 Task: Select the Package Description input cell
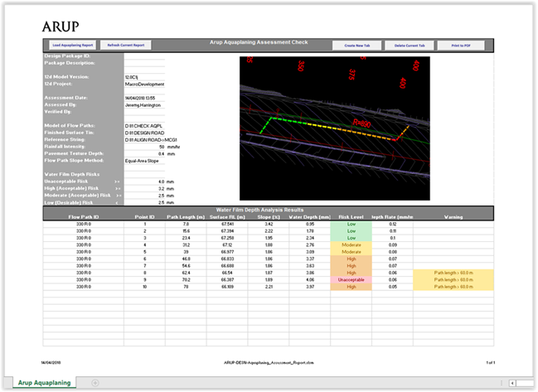coord(144,63)
